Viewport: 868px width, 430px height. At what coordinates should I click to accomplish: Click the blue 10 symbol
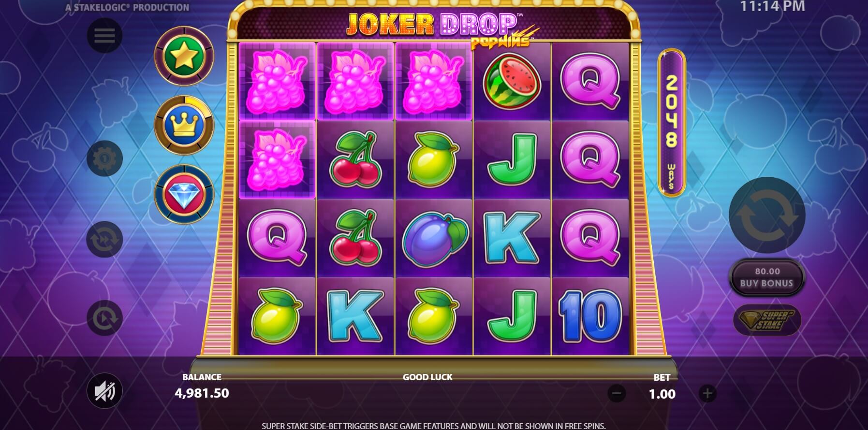pyautogui.click(x=590, y=316)
